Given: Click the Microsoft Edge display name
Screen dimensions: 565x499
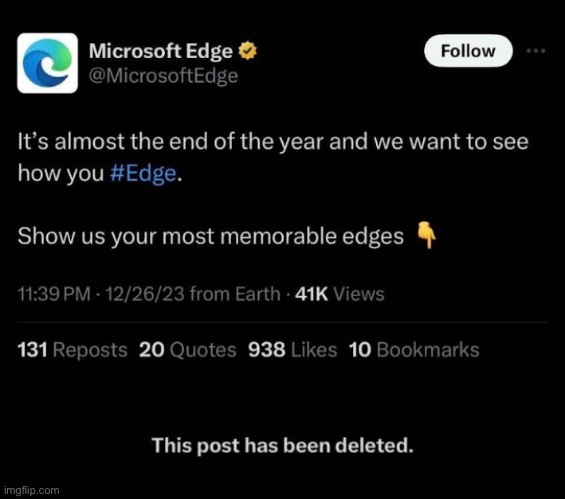Looking at the screenshot, I should pyautogui.click(x=161, y=51).
